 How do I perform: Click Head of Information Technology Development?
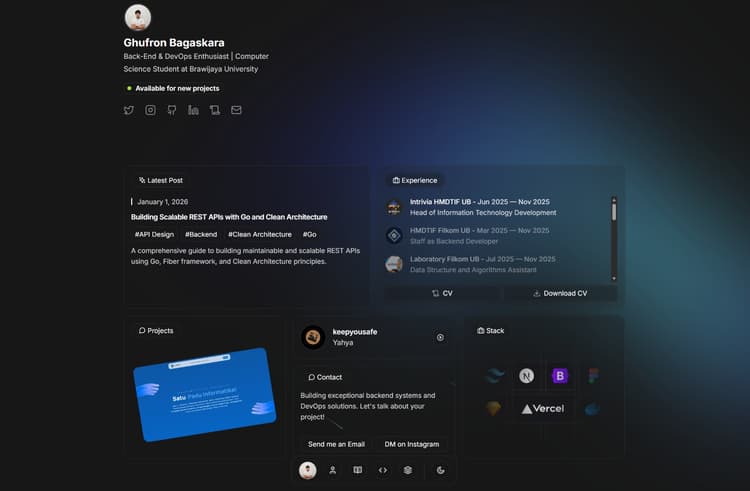(x=483, y=213)
